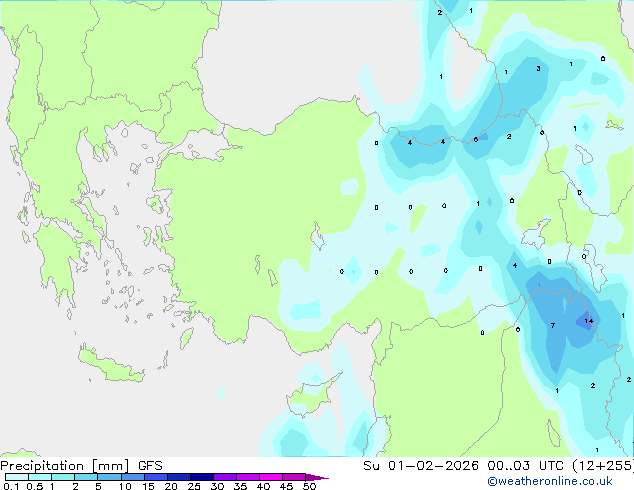Select the 20–25 mm legend color swatch

[178, 477]
